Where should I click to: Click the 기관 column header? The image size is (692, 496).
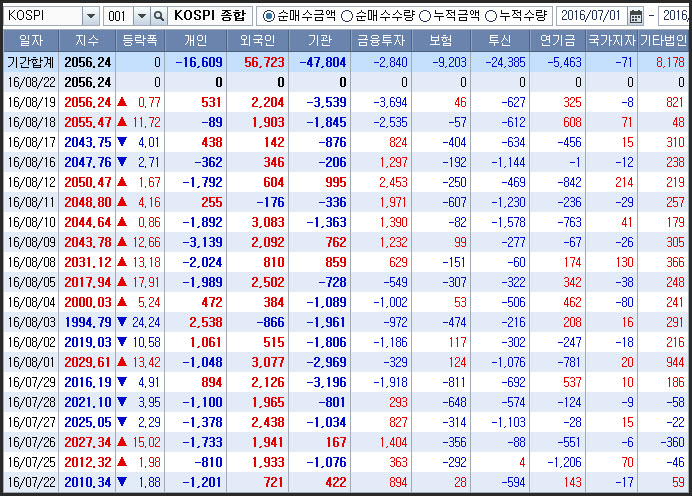click(x=320, y=41)
